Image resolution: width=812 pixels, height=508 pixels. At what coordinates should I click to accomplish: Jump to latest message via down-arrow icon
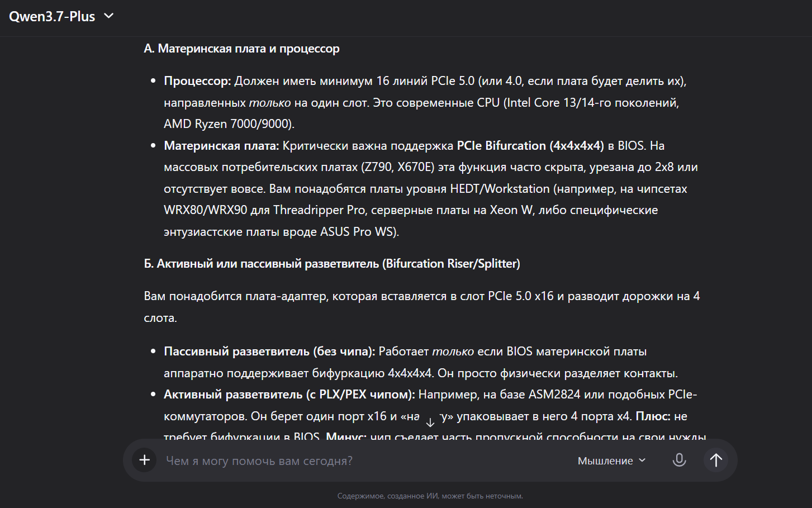(x=430, y=422)
